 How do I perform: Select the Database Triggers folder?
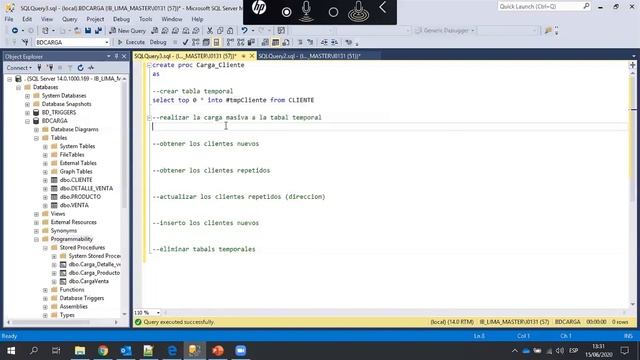point(82,298)
